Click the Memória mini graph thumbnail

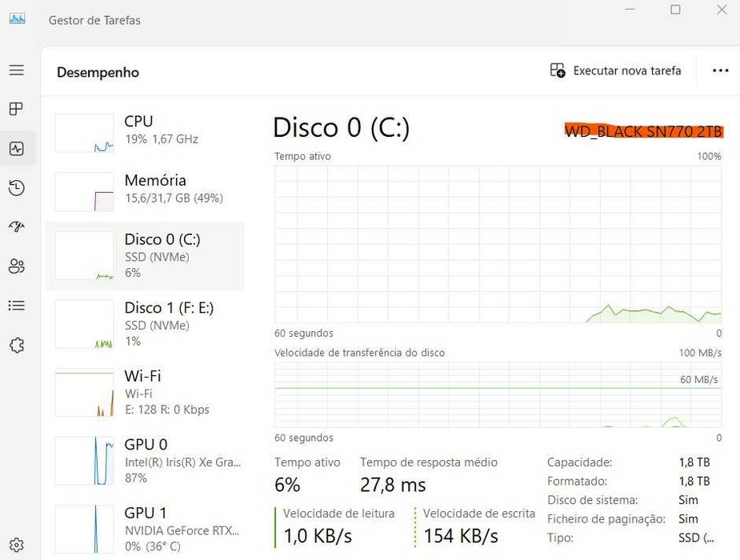(x=85, y=192)
